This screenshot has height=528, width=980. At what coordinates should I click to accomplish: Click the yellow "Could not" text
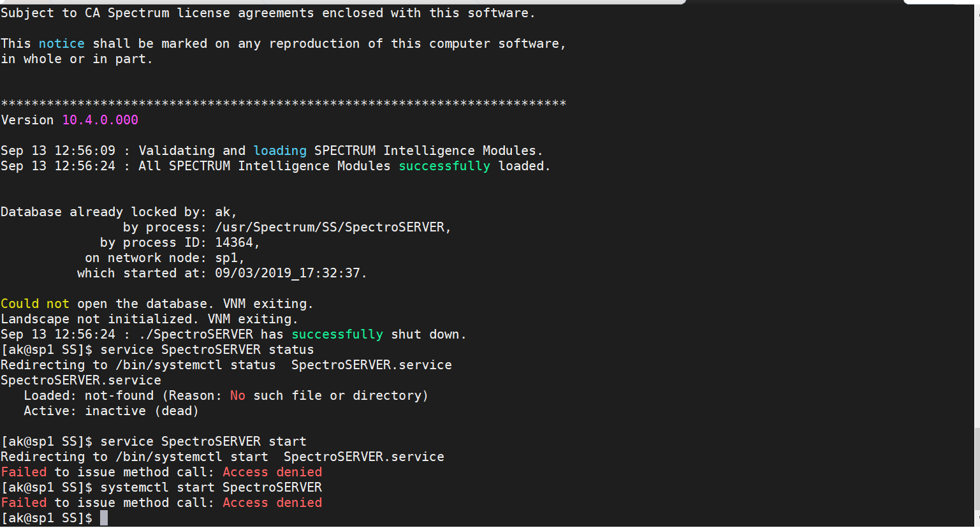(35, 304)
